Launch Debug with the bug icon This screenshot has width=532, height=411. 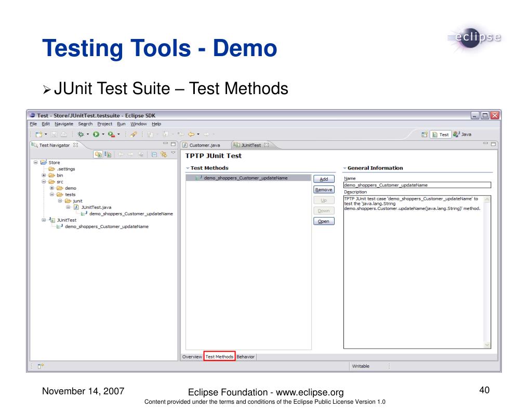81,135
